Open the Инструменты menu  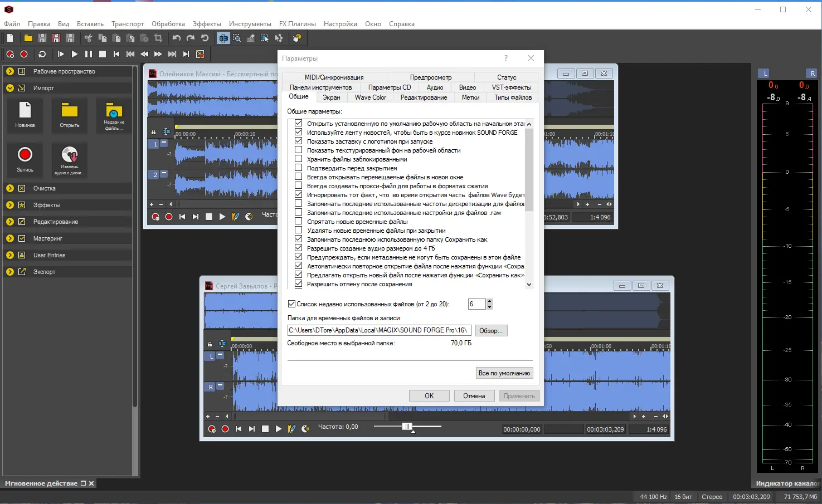point(250,24)
